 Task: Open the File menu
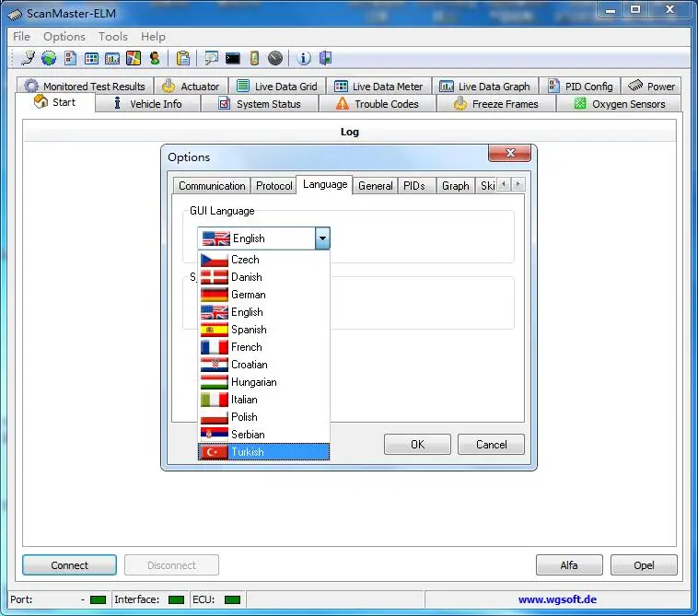click(x=21, y=37)
